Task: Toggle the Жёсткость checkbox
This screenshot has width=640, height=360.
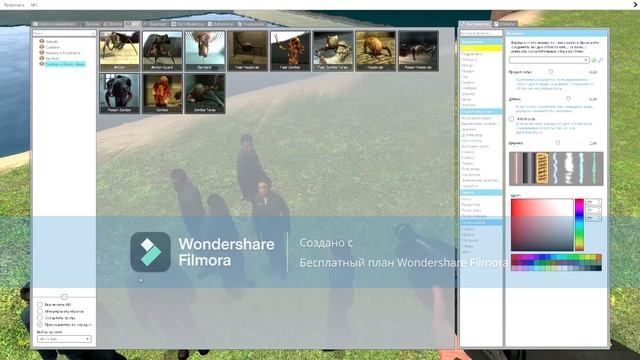Action: pos(511,119)
